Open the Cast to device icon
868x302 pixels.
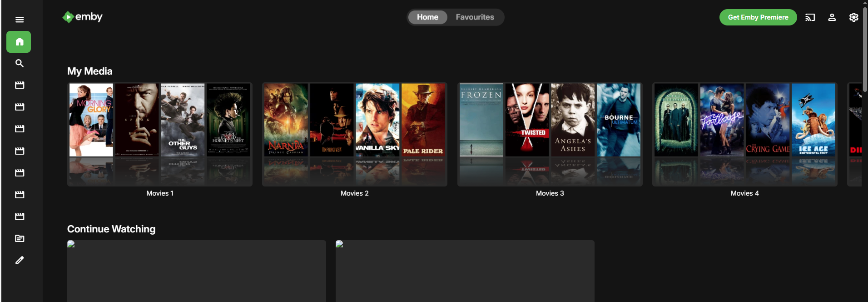pyautogui.click(x=810, y=17)
